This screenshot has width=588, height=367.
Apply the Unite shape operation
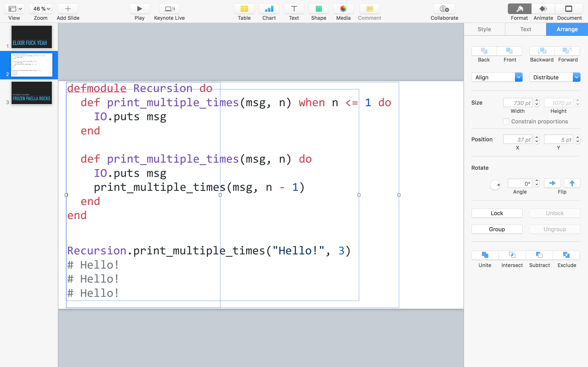pos(485,255)
